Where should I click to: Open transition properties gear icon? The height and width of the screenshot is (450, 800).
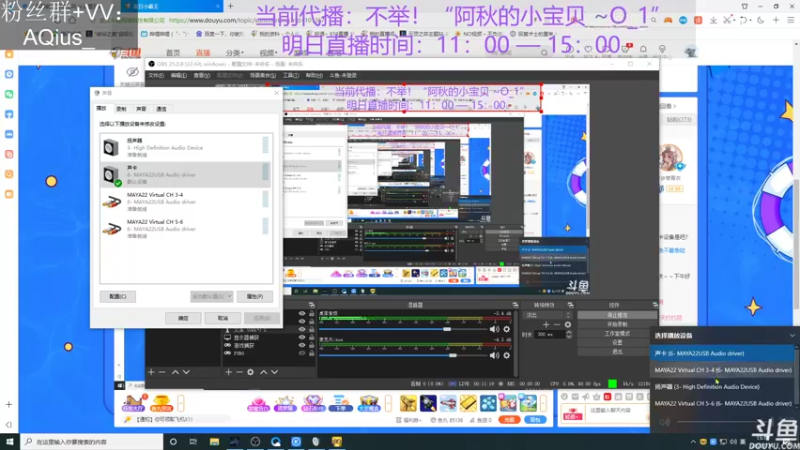567,324
